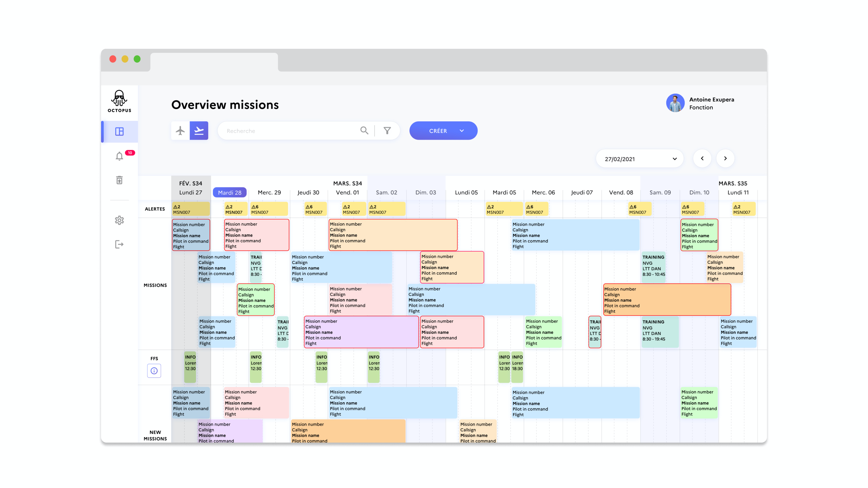Image resolution: width=868 pixels, height=488 pixels.
Task: Click the search magnifier icon
Action: click(x=364, y=130)
